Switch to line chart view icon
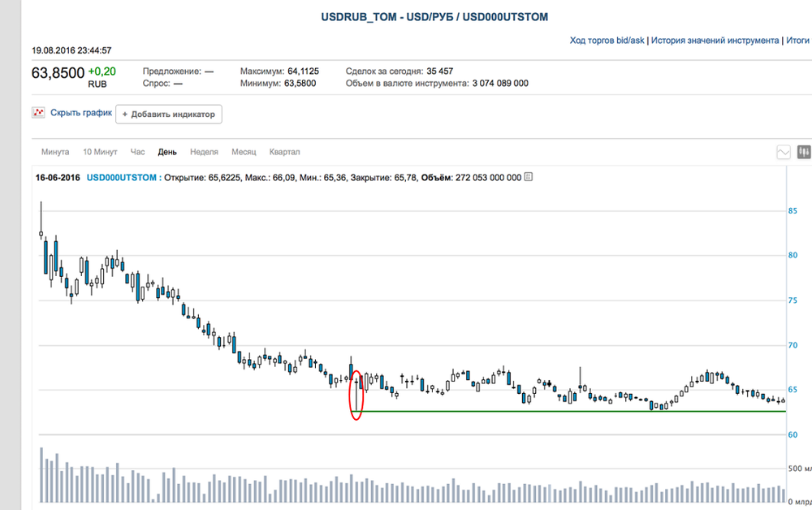Viewport: 812px width, 510px height. pyautogui.click(x=784, y=152)
